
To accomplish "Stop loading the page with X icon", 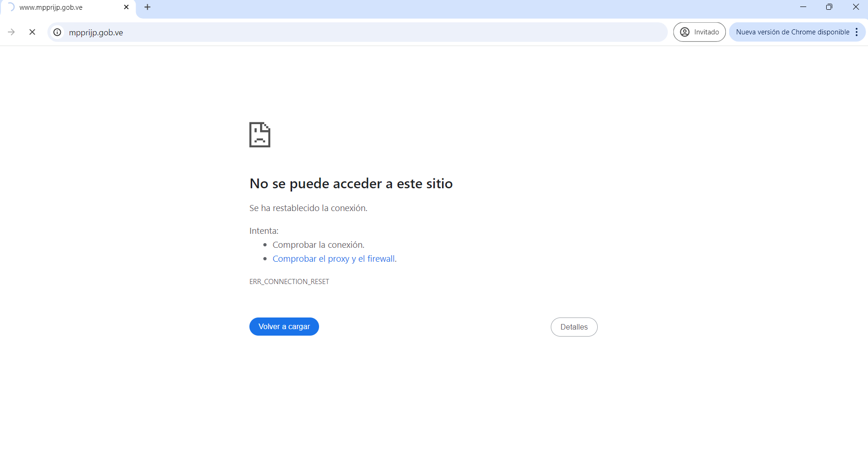I will (32, 32).
